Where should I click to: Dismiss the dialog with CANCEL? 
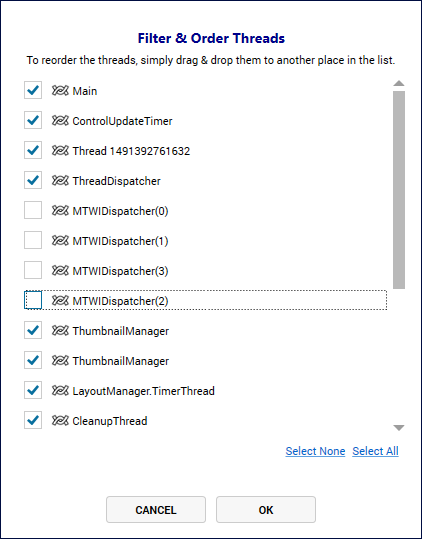coord(156,509)
